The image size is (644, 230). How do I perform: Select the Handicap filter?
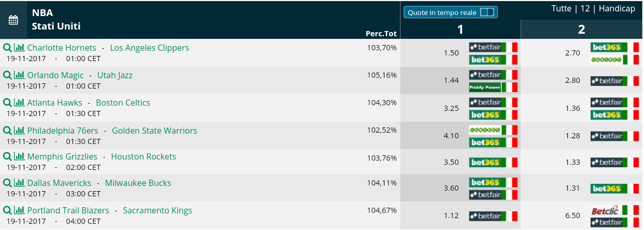[x=617, y=9]
